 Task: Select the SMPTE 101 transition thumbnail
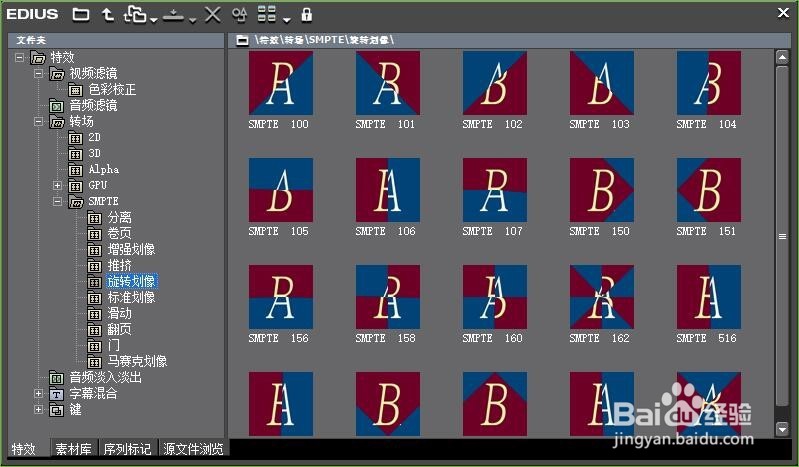387,83
